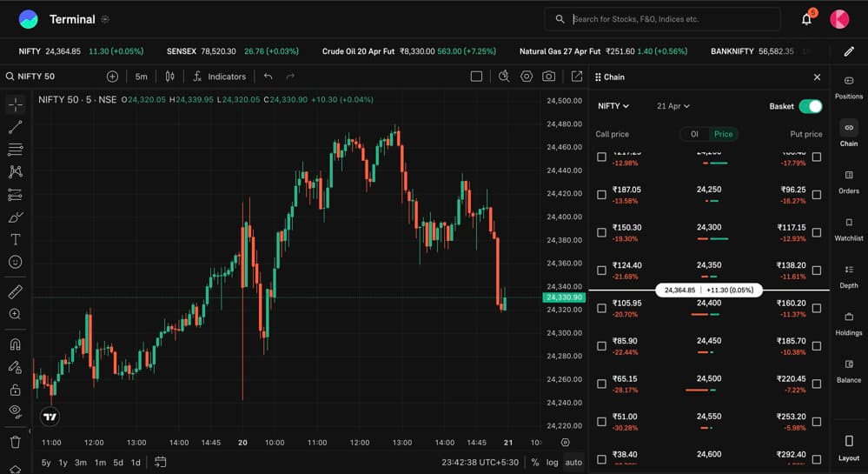Open the chart snapshot camera icon
The width and height of the screenshot is (868, 474).
tap(549, 77)
